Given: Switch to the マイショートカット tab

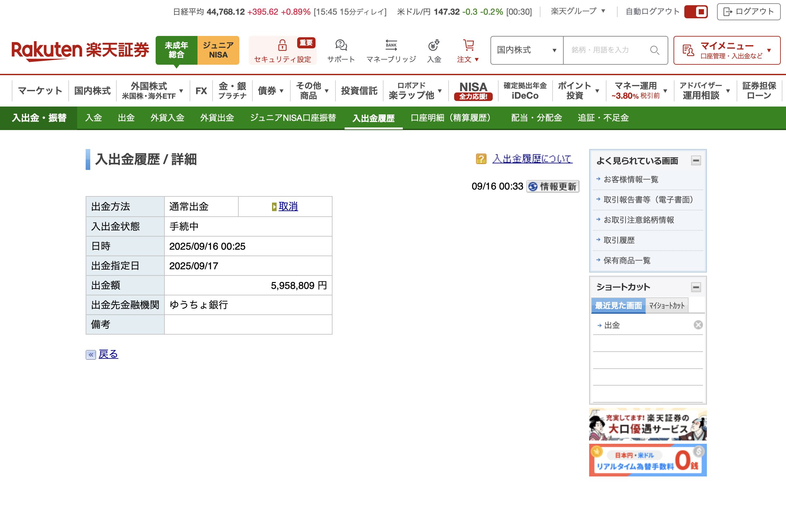Looking at the screenshot, I should coord(666,306).
